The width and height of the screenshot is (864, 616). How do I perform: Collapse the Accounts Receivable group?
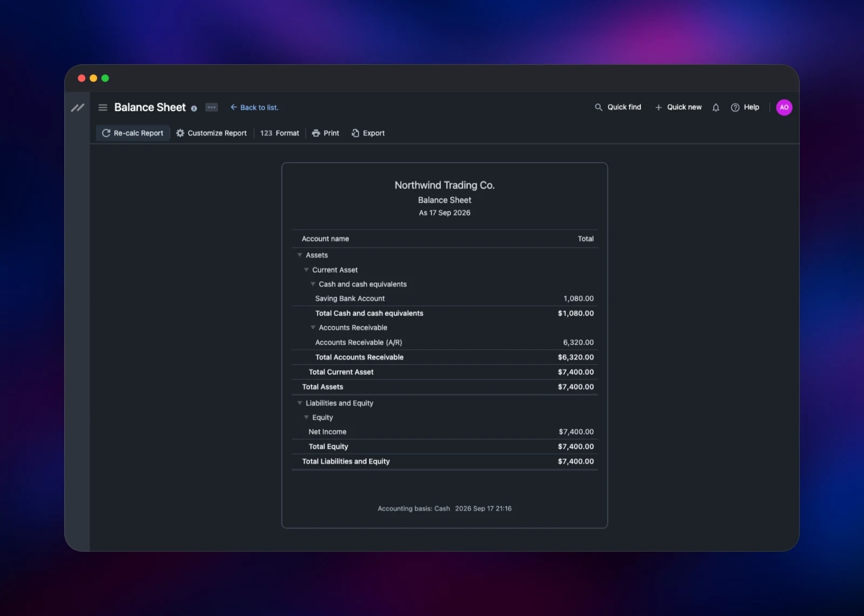point(313,327)
